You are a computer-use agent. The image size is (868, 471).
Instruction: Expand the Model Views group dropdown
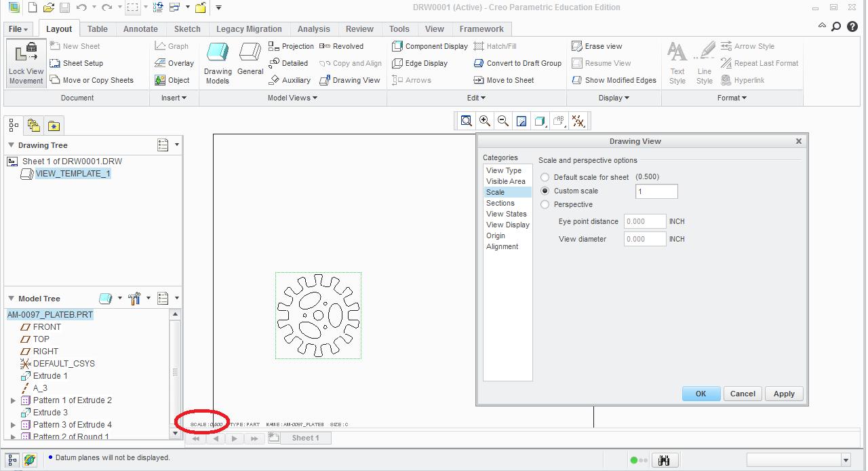coord(292,98)
